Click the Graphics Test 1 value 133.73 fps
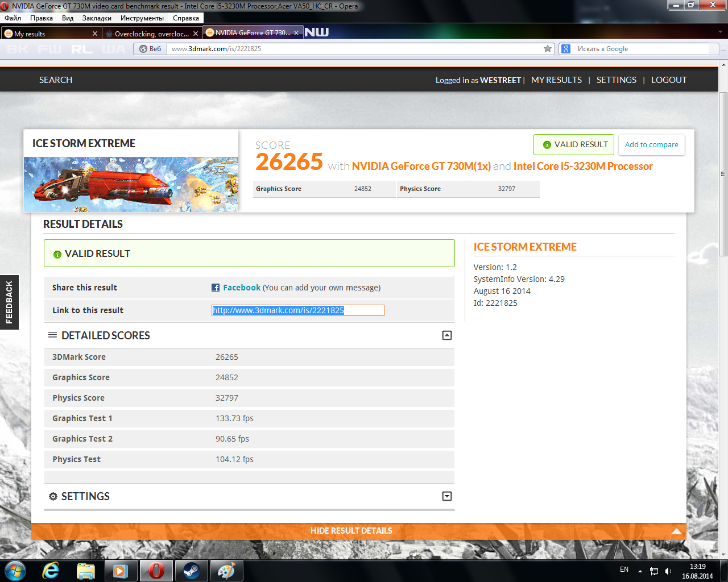 (x=234, y=418)
